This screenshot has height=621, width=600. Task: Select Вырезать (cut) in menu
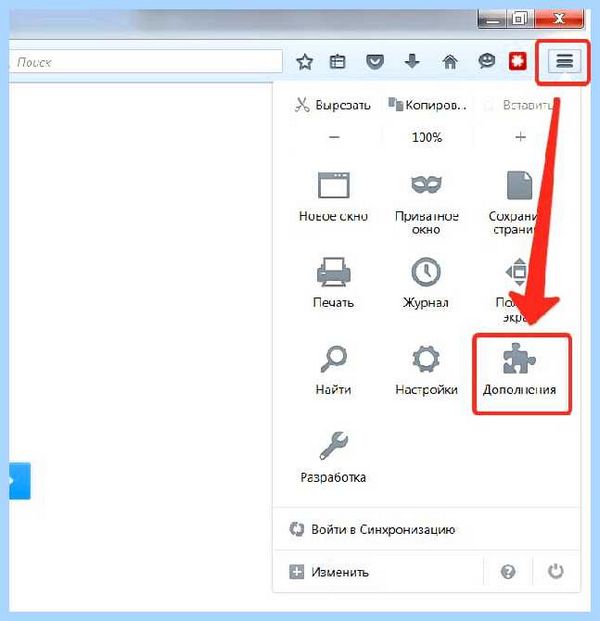tap(333, 105)
